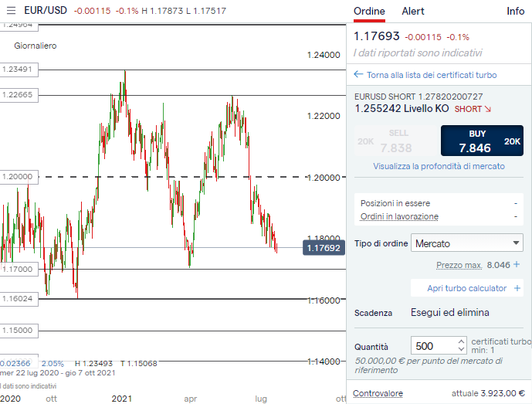Switch to the Alert tab
Image resolution: width=532 pixels, height=404 pixels.
click(413, 11)
